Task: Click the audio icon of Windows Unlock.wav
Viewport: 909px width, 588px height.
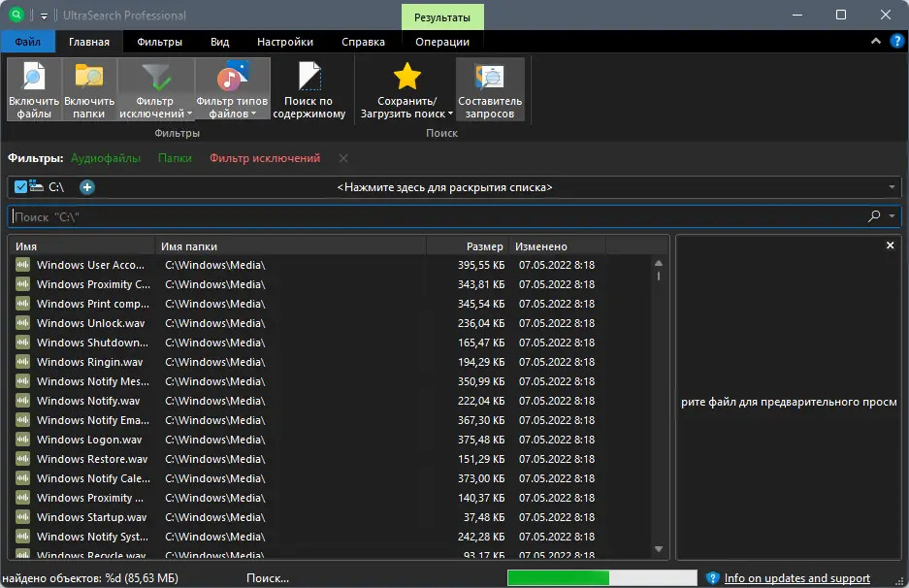Action: (22, 323)
